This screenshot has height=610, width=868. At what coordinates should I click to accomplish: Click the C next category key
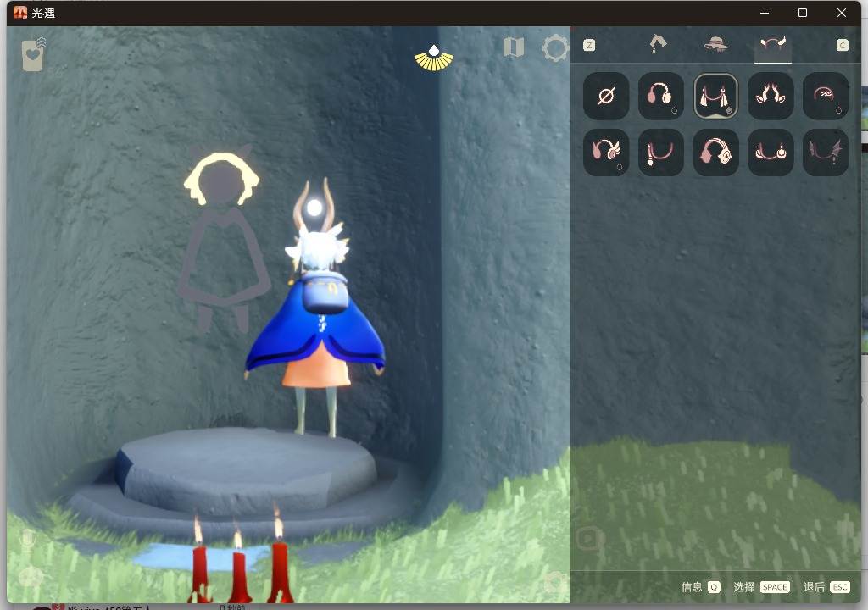[842, 45]
